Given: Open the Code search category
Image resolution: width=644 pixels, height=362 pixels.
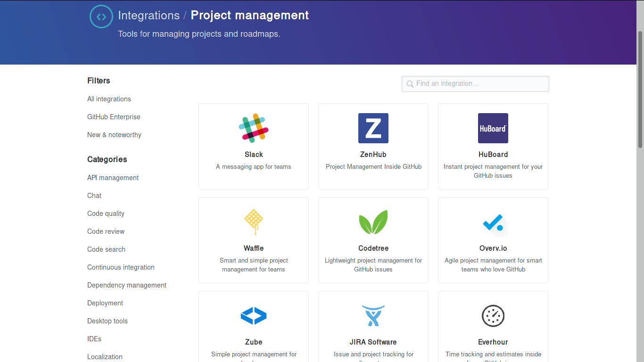Looking at the screenshot, I should (106, 249).
